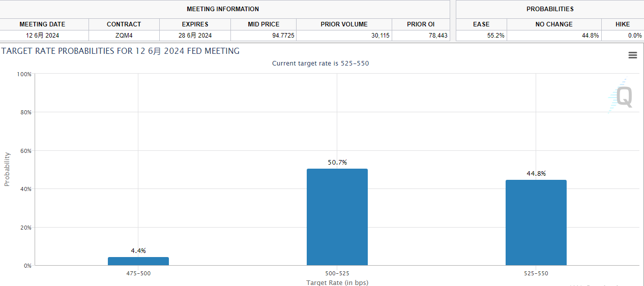Click the 50.7% bar data label
The height and width of the screenshot is (286, 644).
337,163
